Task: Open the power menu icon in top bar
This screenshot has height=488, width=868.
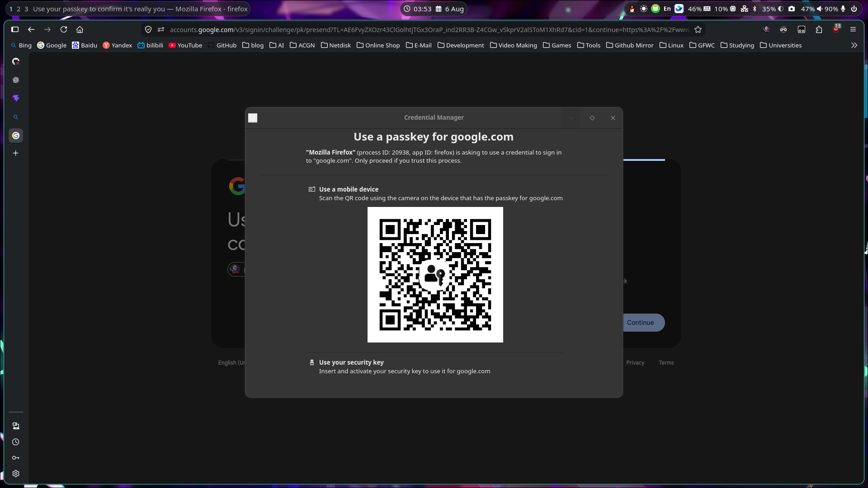Action: click(854, 9)
